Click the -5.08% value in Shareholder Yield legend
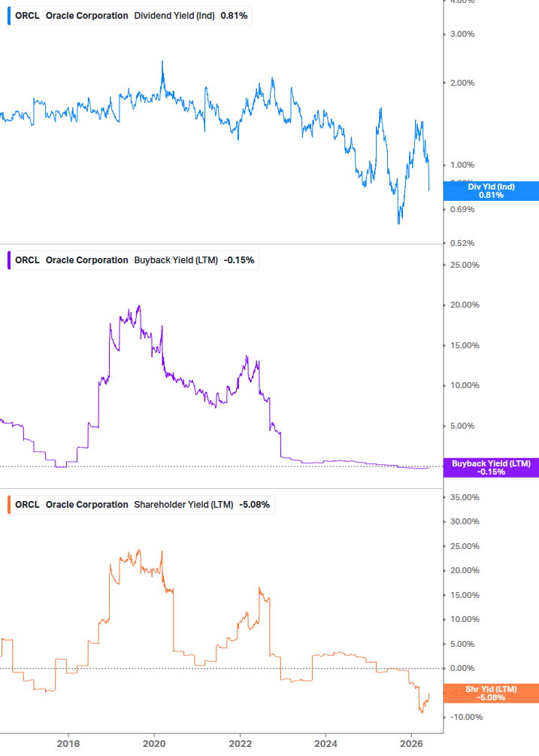 point(254,505)
